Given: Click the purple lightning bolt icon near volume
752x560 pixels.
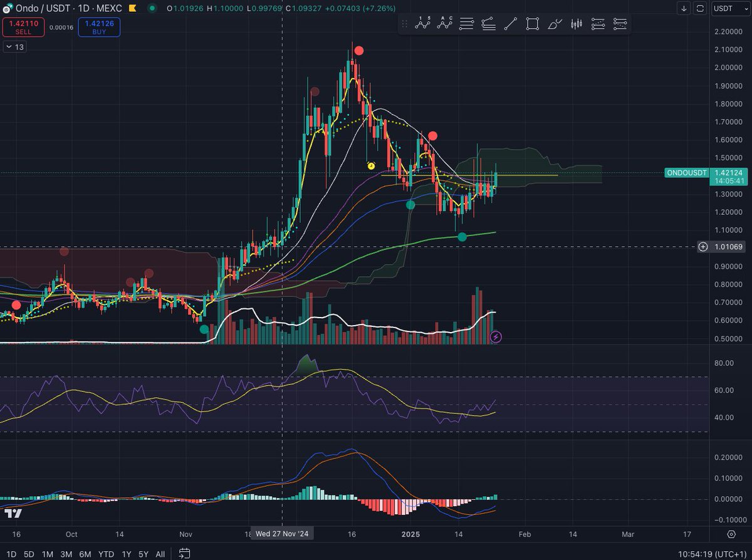Looking at the screenshot, I should click(x=496, y=337).
